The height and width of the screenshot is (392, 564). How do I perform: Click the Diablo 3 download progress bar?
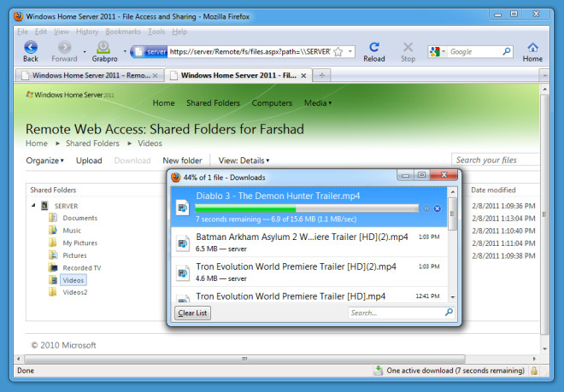[307, 208]
